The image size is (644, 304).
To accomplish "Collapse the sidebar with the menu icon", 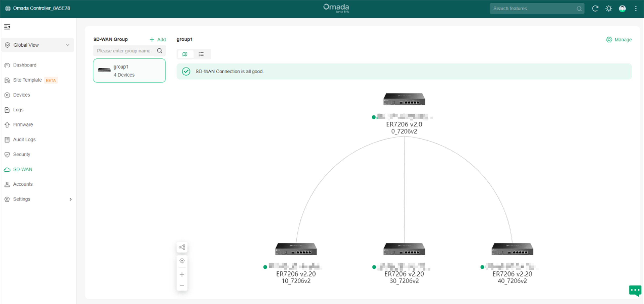I will [7, 26].
